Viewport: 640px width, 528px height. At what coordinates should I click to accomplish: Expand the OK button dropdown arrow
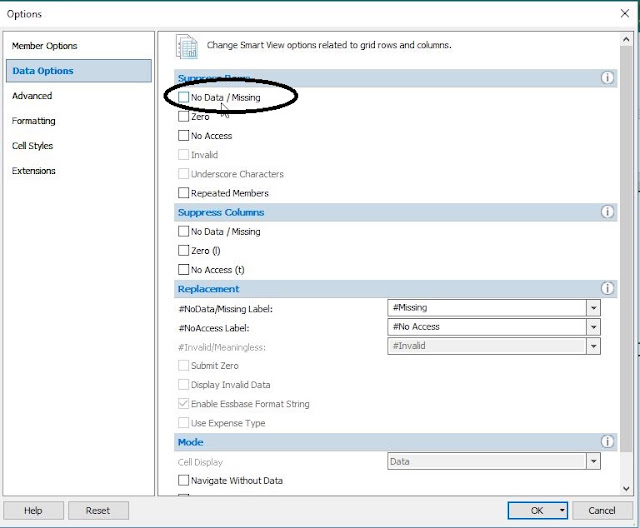point(562,510)
